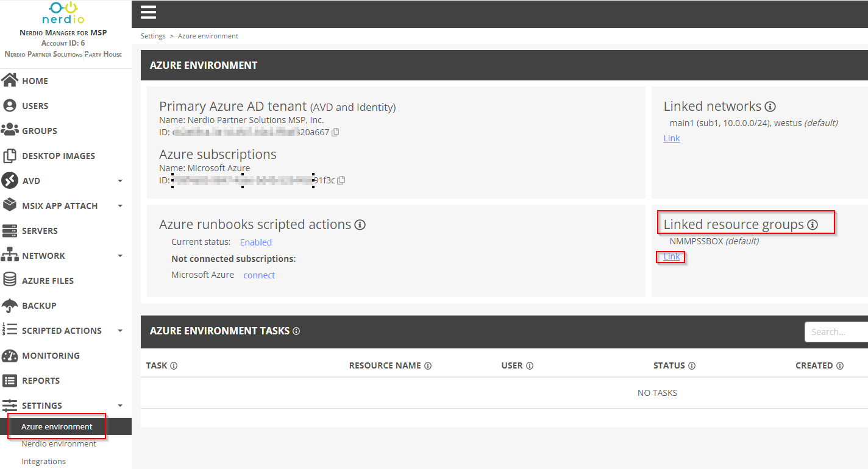868x469 pixels.
Task: Click Settings in the breadcrumb
Action: (153, 36)
